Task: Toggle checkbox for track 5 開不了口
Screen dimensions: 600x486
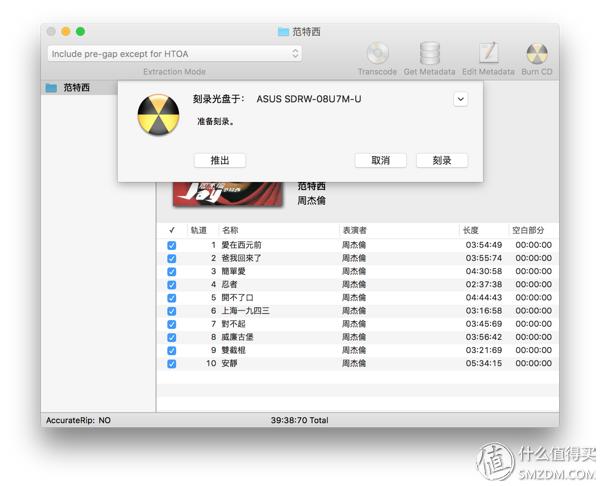Action: click(172, 298)
